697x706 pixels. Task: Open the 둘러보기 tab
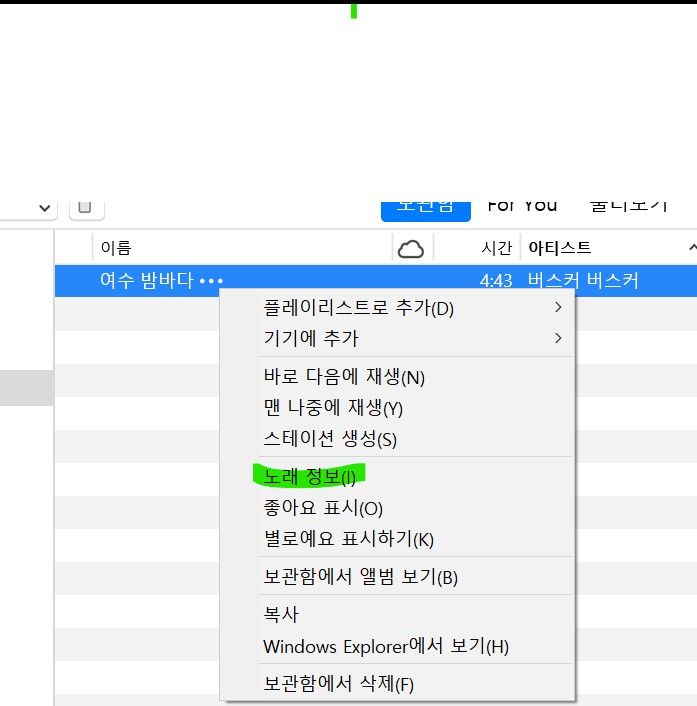pos(629,206)
